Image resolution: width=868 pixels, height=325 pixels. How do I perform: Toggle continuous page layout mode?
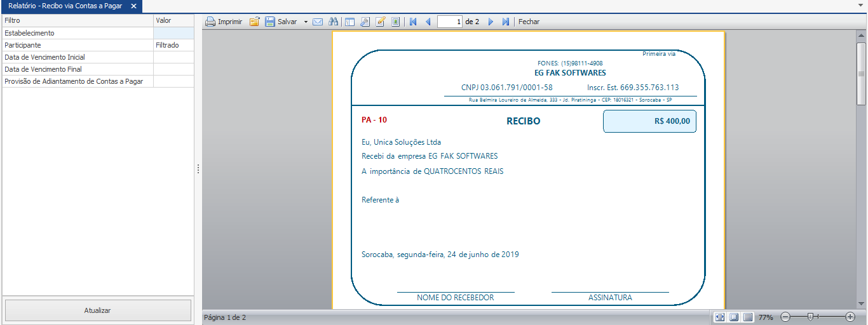pos(748,317)
